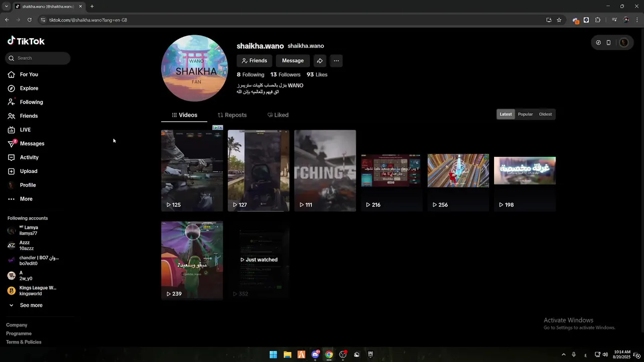
Task: Play the video with 198 views
Action: point(525,171)
